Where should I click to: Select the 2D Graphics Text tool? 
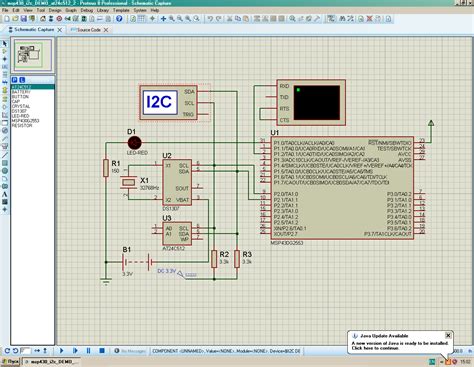5,194
